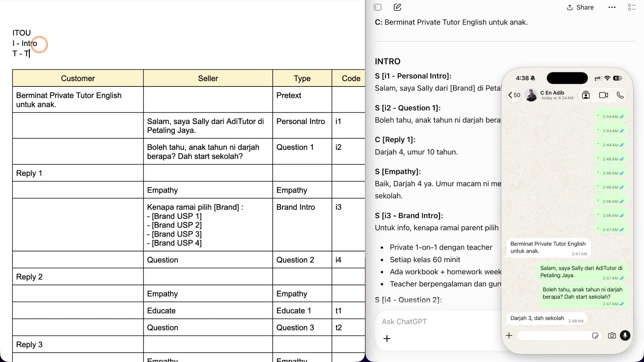The height and width of the screenshot is (362, 644).
Task: Open the sticker icon in message field
Action: 595,336
